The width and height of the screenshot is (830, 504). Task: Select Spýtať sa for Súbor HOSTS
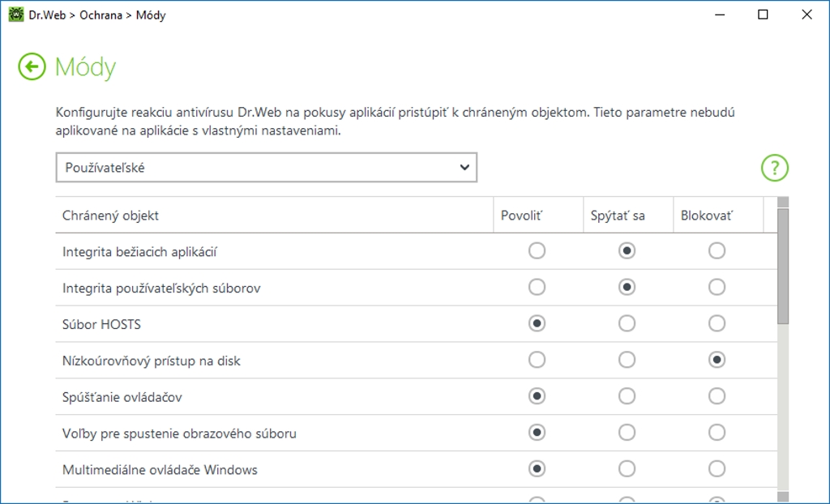(x=627, y=324)
